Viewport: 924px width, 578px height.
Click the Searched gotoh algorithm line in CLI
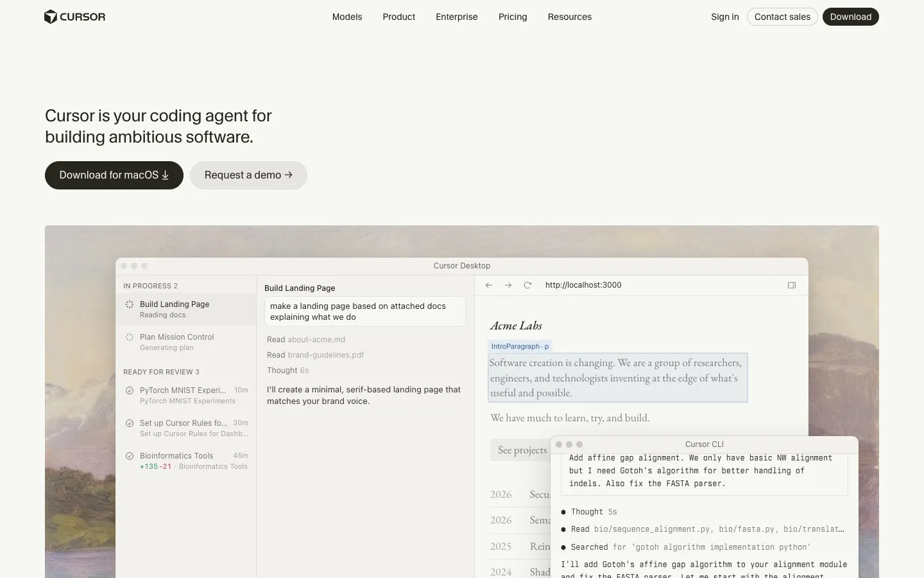tap(685, 547)
